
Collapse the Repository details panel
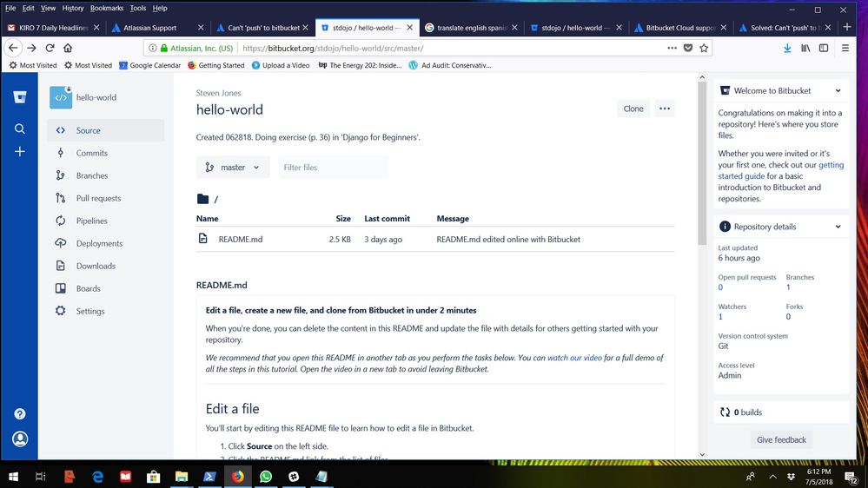[x=838, y=227]
